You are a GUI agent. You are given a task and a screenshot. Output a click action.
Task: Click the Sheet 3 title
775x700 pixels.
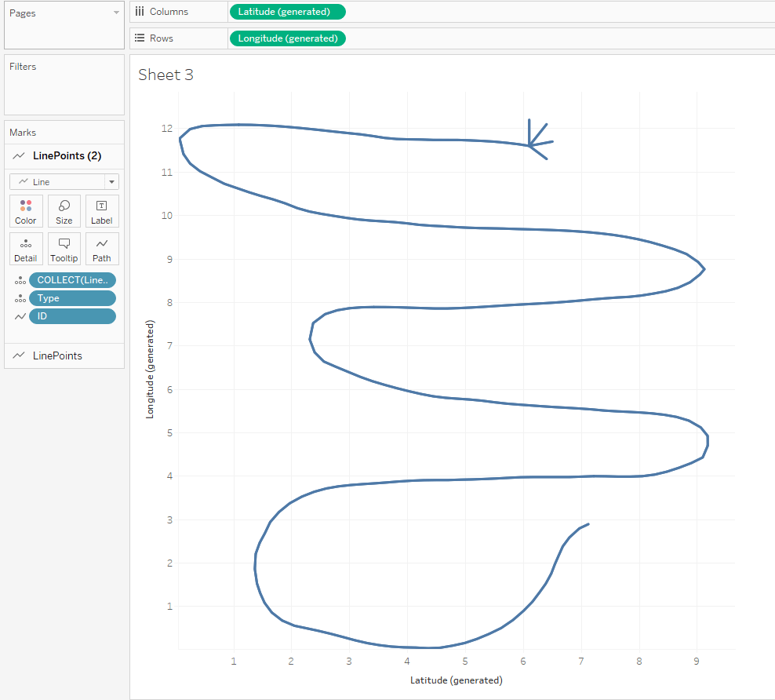[166, 75]
